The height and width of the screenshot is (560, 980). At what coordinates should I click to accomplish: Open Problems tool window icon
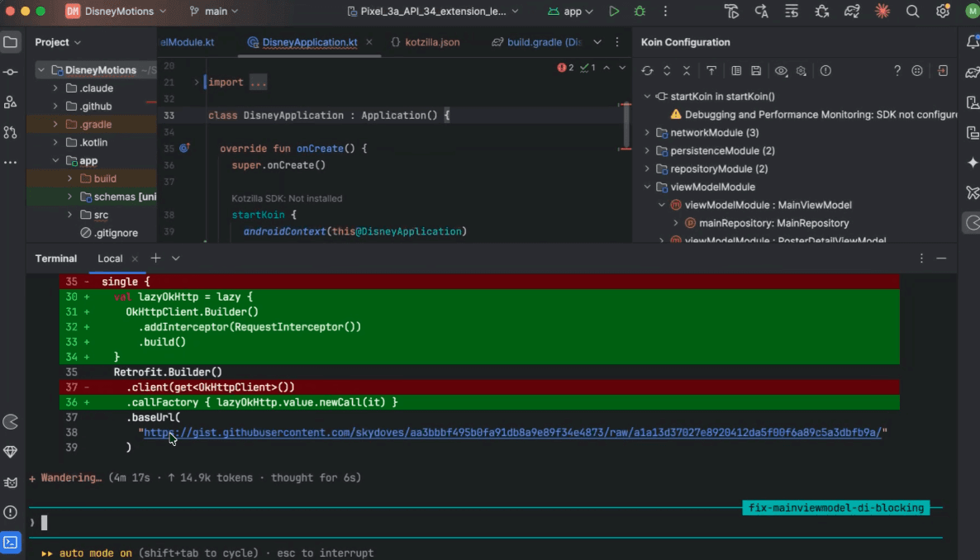coord(11,512)
